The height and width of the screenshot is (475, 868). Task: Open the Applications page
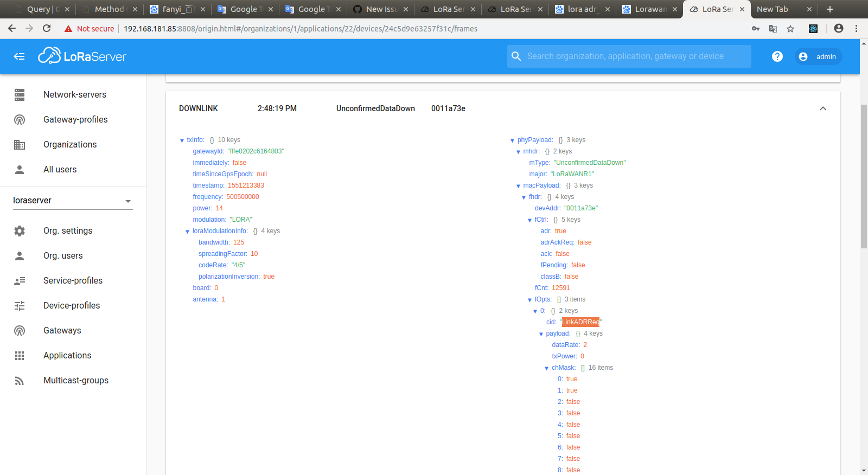point(67,356)
